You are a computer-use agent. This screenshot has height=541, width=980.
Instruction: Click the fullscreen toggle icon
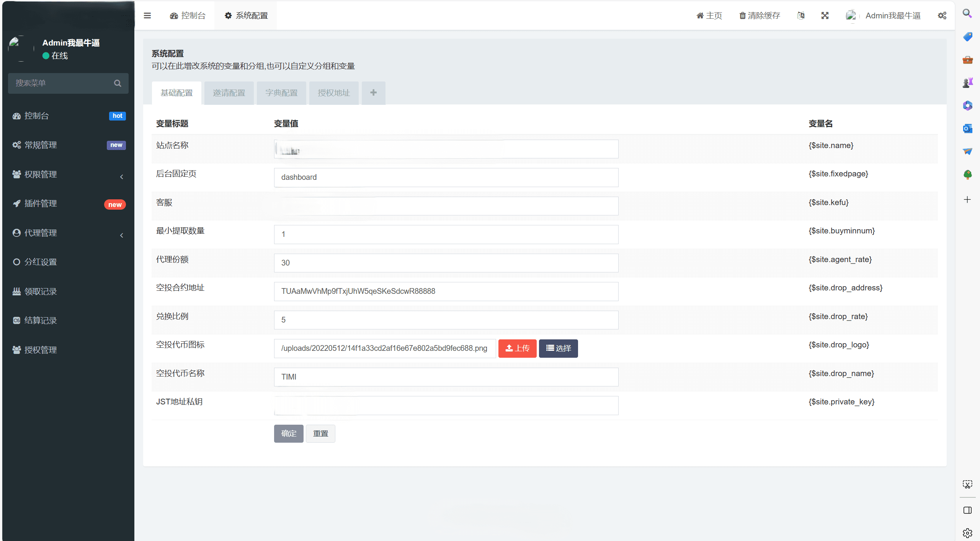tap(825, 16)
